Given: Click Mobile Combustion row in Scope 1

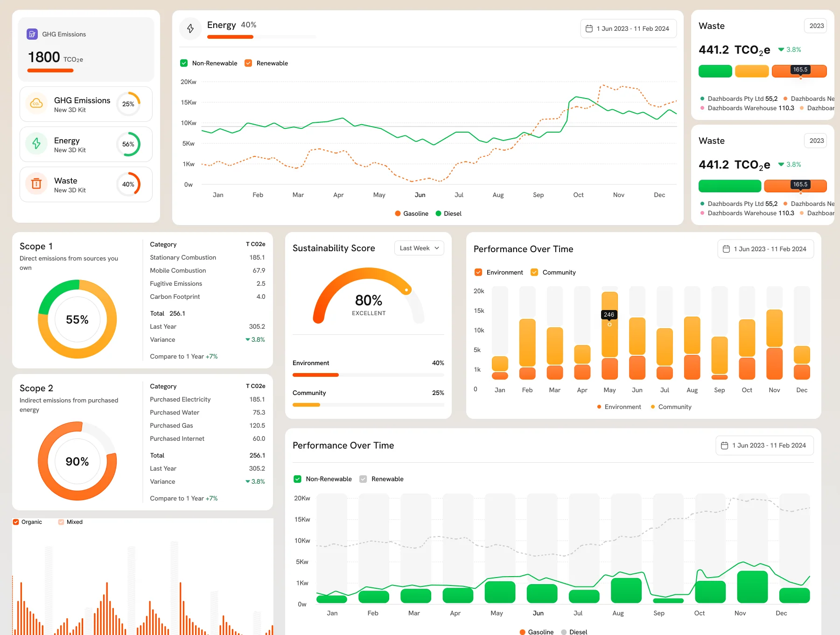Looking at the screenshot, I should 208,270.
